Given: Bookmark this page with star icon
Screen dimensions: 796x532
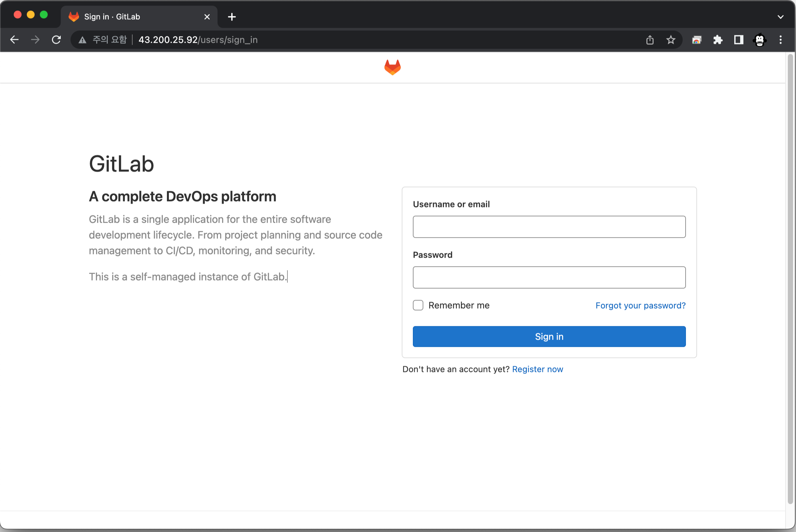Looking at the screenshot, I should click(671, 40).
